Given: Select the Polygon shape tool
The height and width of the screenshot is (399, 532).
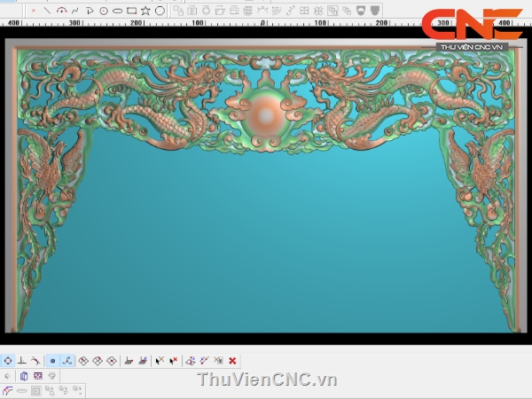Looking at the screenshot, I should pyautogui.click(x=160, y=11).
